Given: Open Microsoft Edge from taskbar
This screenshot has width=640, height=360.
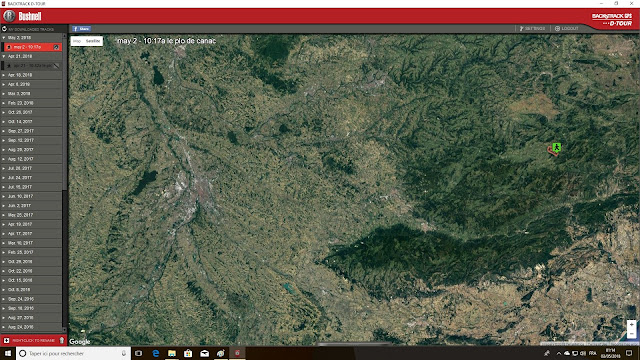Looking at the screenshot, I should (156, 353).
